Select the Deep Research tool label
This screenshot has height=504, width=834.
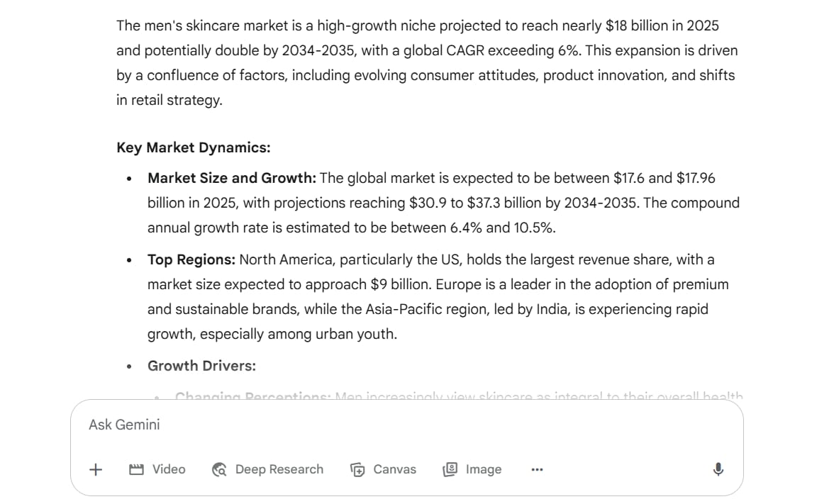click(x=279, y=469)
